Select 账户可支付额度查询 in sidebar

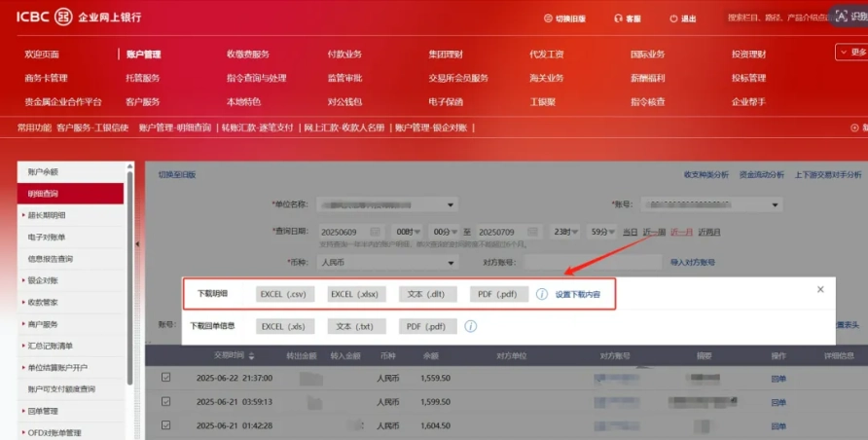(70, 389)
